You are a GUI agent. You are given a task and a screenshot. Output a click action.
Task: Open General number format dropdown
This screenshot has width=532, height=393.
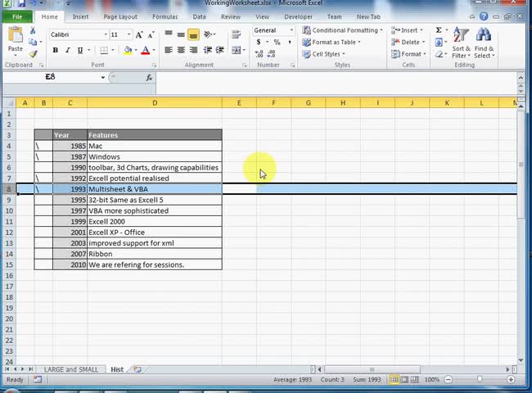pyautogui.click(x=291, y=30)
